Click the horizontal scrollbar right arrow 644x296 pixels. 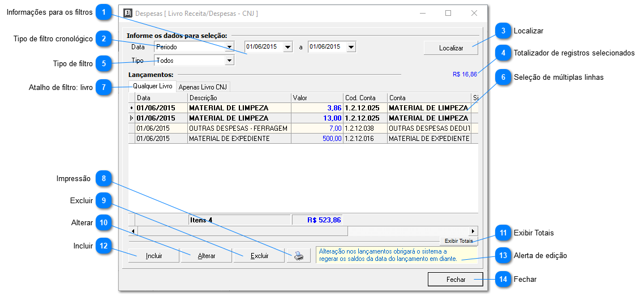tap(474, 231)
